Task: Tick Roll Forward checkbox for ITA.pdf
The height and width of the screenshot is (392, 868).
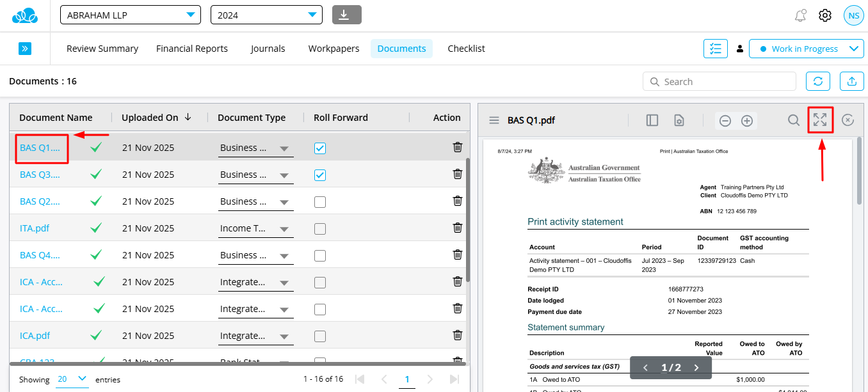Action: coord(320,228)
